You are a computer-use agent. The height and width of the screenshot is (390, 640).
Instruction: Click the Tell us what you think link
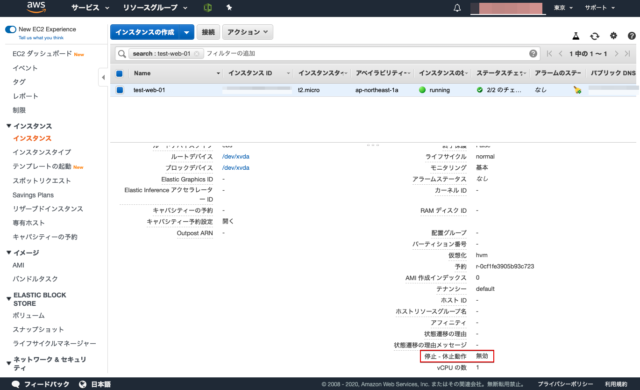(41, 38)
